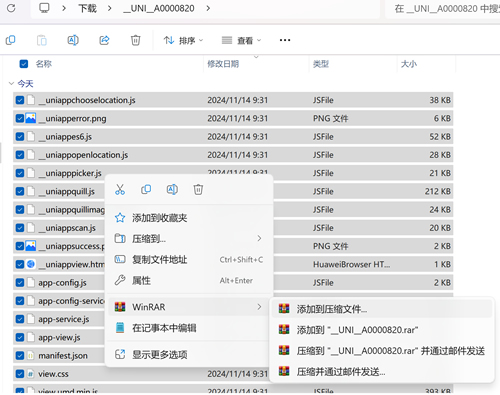The height and width of the screenshot is (395, 500).
Task: Uncheck the checkbox for _uniappopenlocation.js
Action: coord(20,155)
